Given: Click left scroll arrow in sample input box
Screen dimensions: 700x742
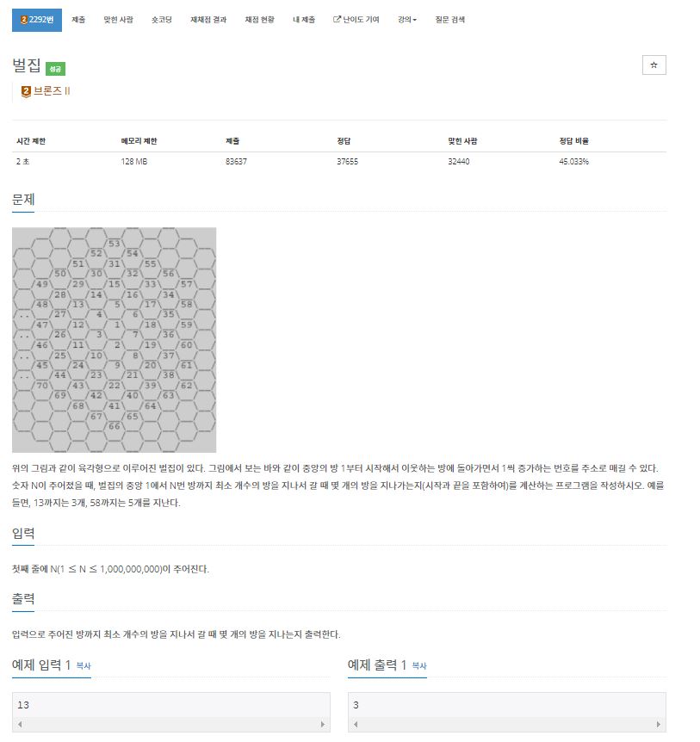Looking at the screenshot, I should coord(20,724).
